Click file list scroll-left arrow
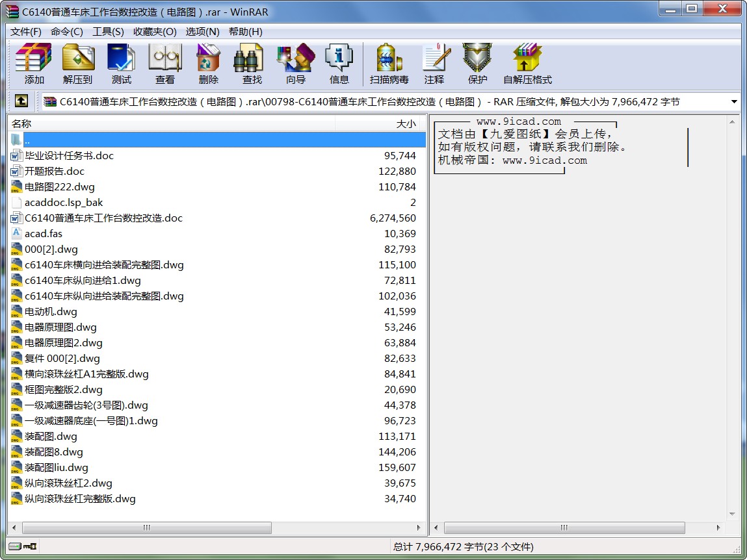This screenshot has height=560, width=747. [x=14, y=528]
